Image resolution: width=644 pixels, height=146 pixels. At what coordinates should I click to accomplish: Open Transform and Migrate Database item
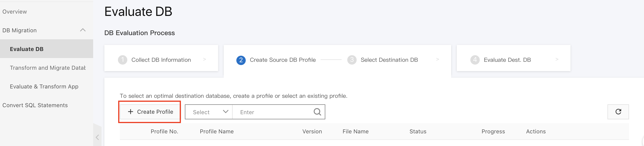pos(48,68)
